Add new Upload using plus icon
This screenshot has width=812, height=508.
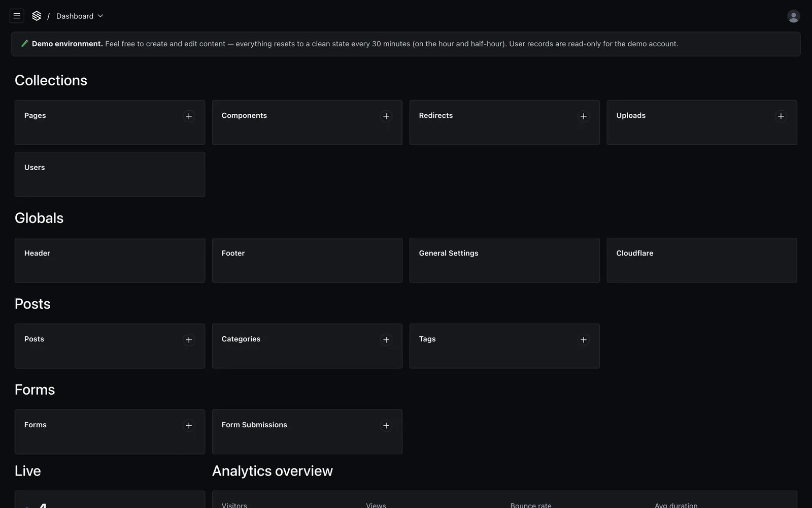point(781,116)
